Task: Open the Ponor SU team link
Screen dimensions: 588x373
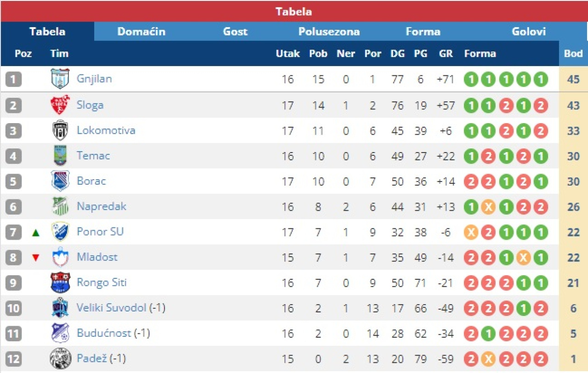Action: (100, 232)
